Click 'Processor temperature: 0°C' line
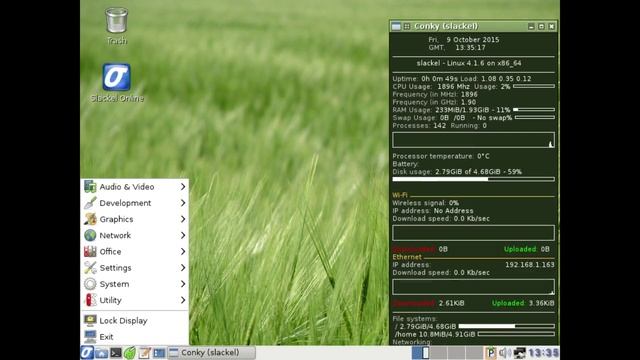Image resolution: width=640 pixels, height=360 pixels. pos(441,156)
